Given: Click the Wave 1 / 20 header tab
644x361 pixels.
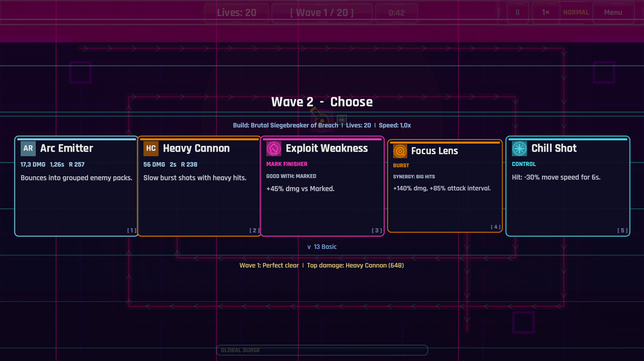Looking at the screenshot, I should [x=322, y=12].
